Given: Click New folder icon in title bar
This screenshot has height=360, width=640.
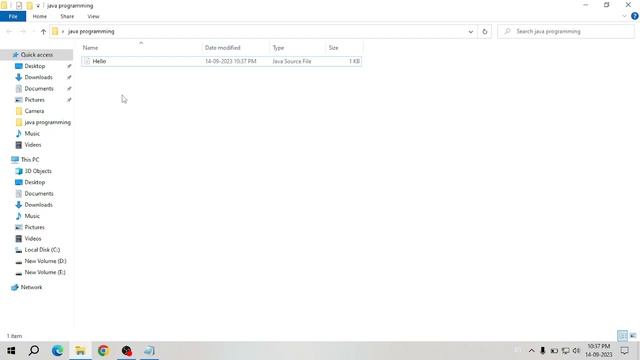Looking at the screenshot, I should click(x=29, y=6).
